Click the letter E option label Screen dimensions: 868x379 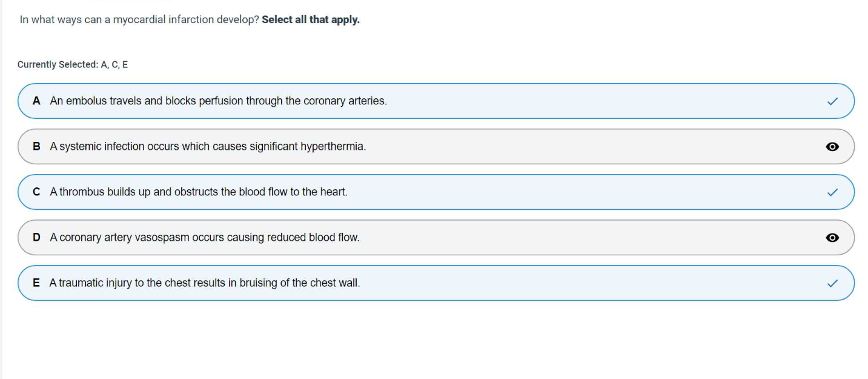coord(37,283)
